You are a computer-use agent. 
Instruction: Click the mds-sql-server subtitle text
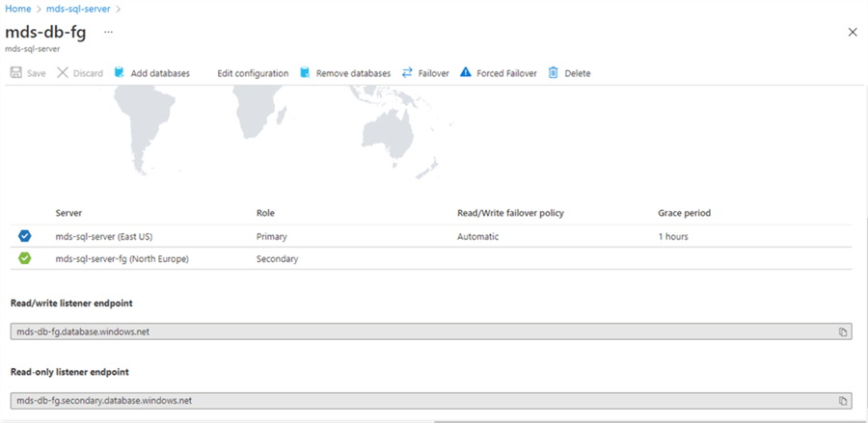[x=32, y=48]
